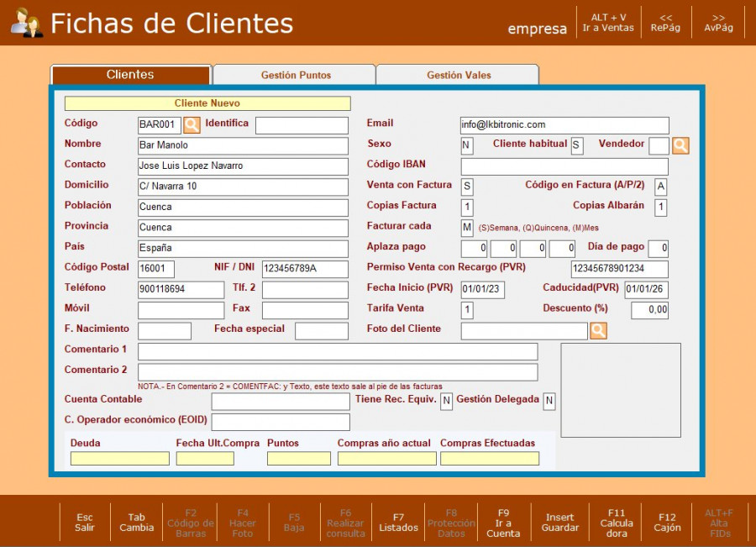Click into the Email input field
Viewport: 756px width, 547px height.
point(564,125)
